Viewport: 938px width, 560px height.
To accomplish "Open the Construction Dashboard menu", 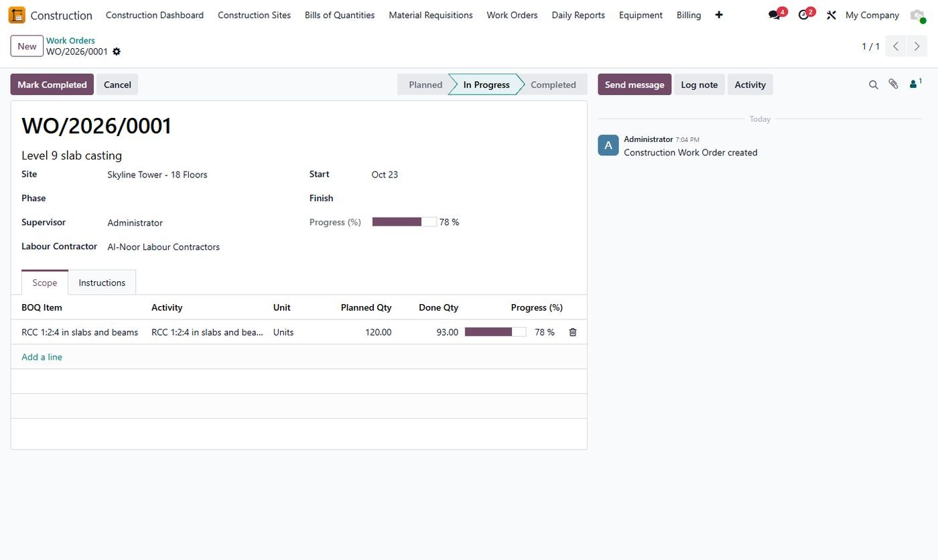I will 155,15.
